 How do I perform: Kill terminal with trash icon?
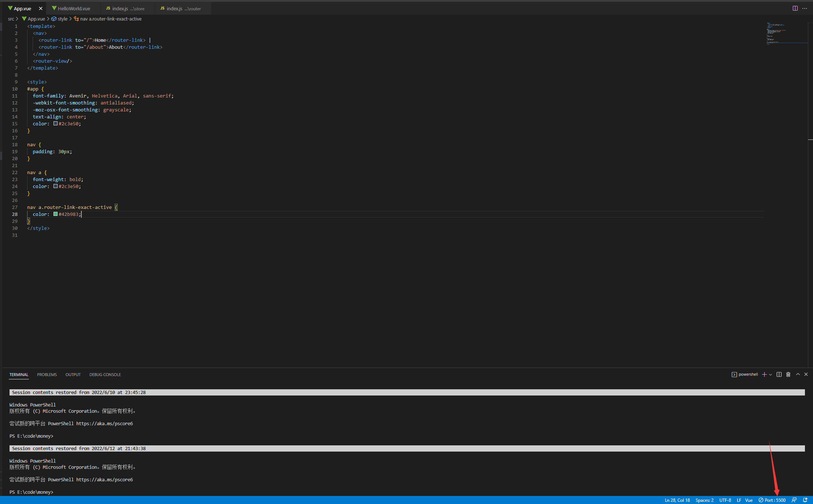(788, 374)
